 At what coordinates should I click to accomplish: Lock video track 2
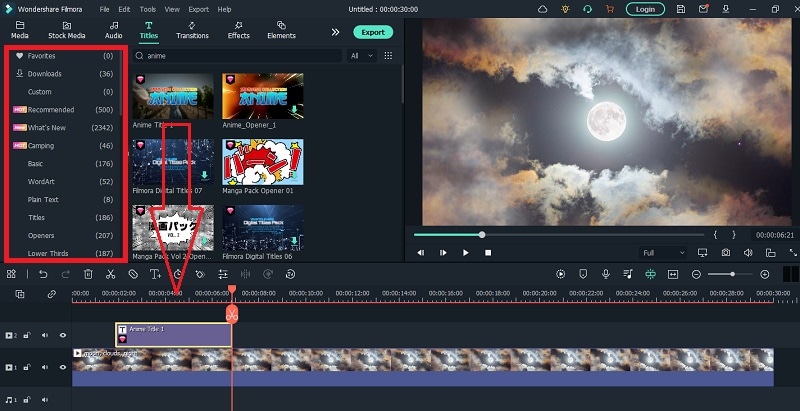point(27,335)
